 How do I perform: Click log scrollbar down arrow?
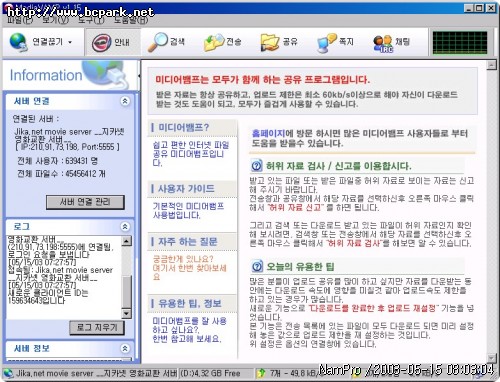click(127, 313)
